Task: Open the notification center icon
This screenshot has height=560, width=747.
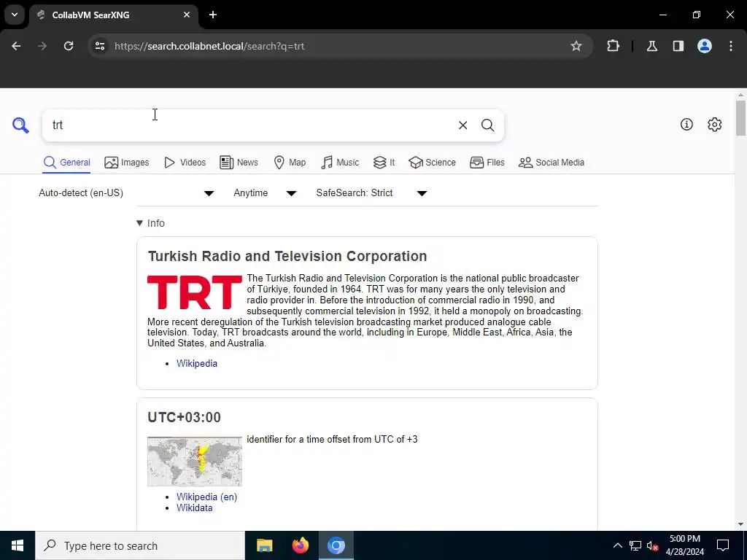Action: pyautogui.click(x=723, y=545)
